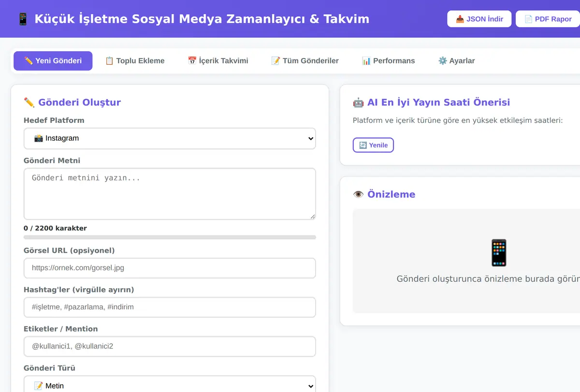580x392 pixels.
Task: Click the character count progress bar
Action: tap(170, 237)
